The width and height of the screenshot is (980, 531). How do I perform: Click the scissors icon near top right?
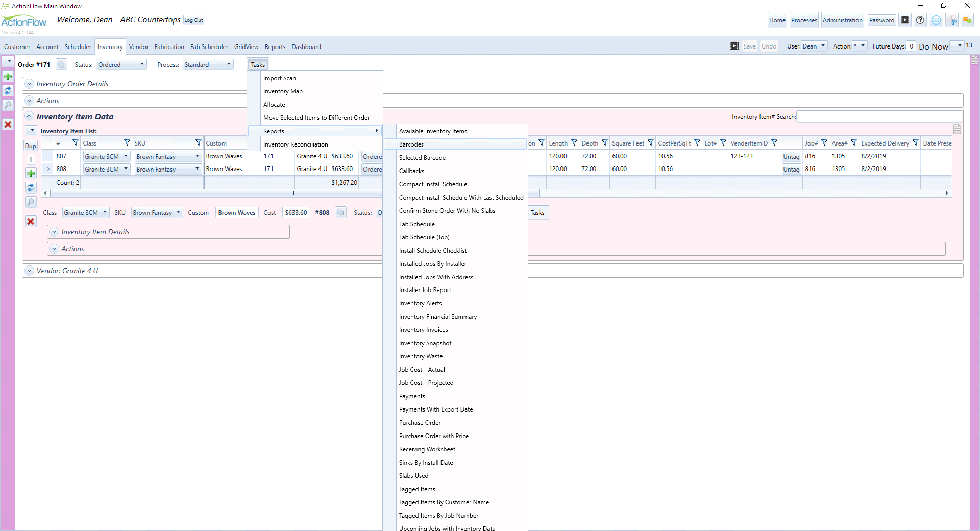(x=952, y=20)
